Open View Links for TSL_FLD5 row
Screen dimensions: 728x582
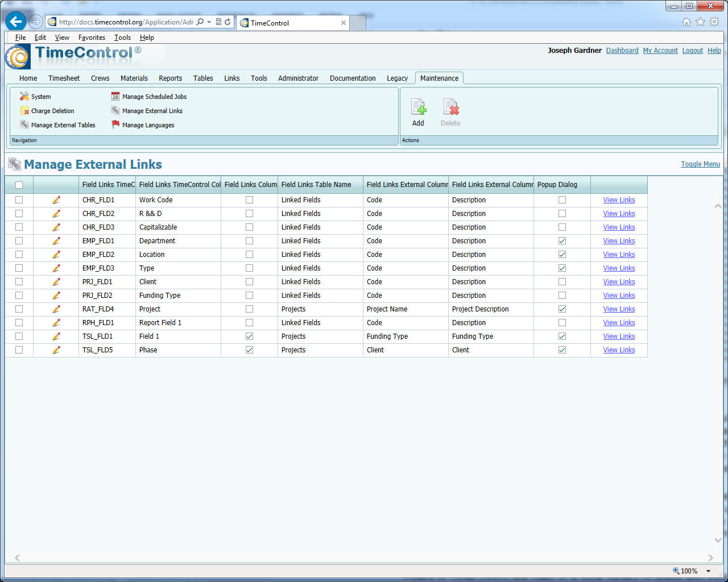(x=619, y=350)
